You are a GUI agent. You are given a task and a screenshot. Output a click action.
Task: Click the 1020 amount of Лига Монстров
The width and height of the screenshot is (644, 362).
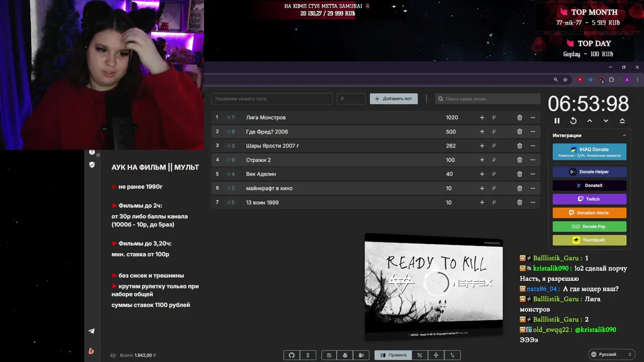point(452,118)
